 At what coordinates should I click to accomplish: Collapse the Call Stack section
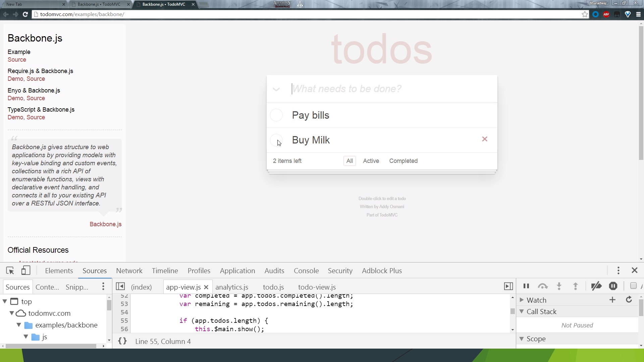click(x=522, y=311)
